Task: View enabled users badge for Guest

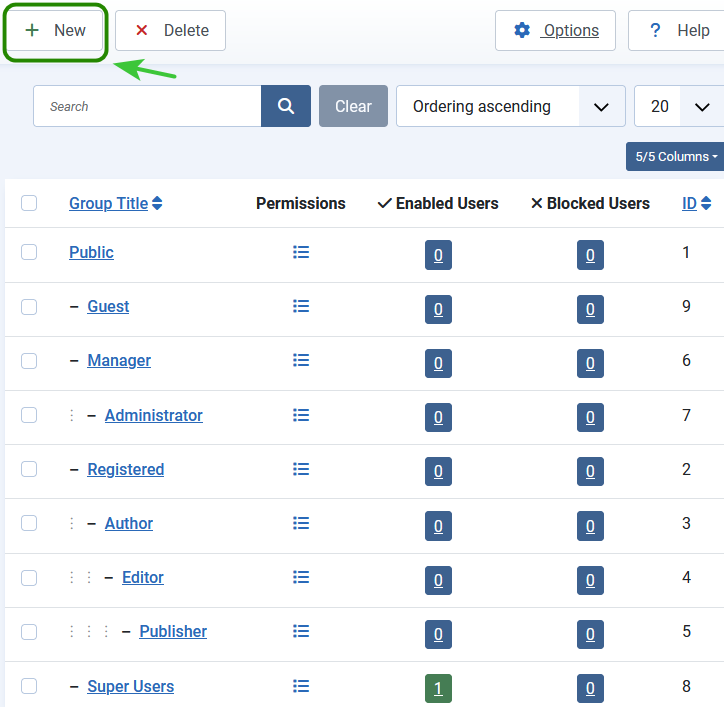Action: pyautogui.click(x=438, y=309)
